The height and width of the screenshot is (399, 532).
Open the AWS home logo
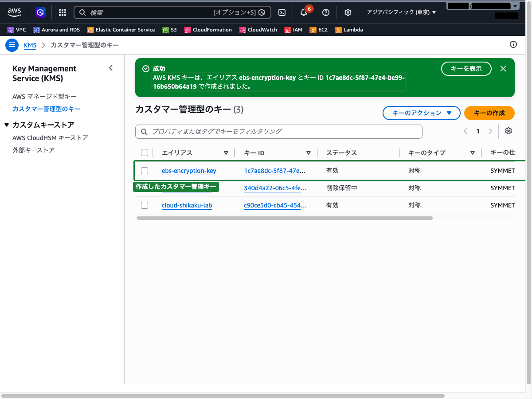point(14,12)
